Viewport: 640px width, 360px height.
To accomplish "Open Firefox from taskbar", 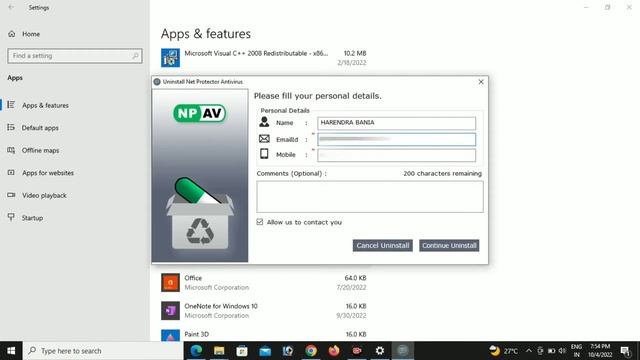I will [334, 351].
